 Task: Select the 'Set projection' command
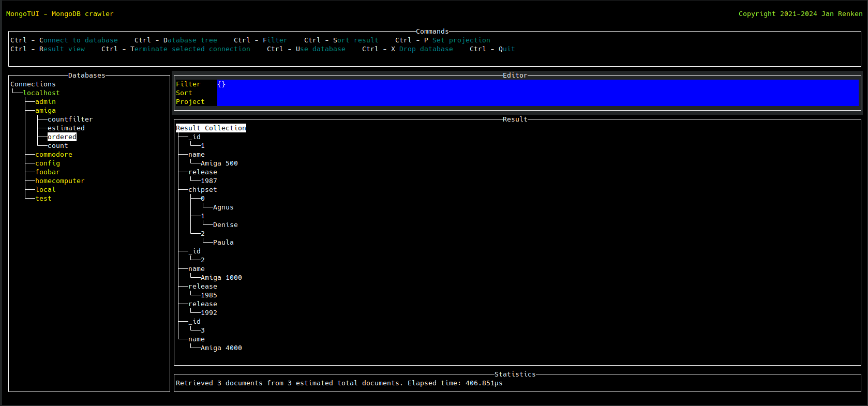tap(443, 40)
